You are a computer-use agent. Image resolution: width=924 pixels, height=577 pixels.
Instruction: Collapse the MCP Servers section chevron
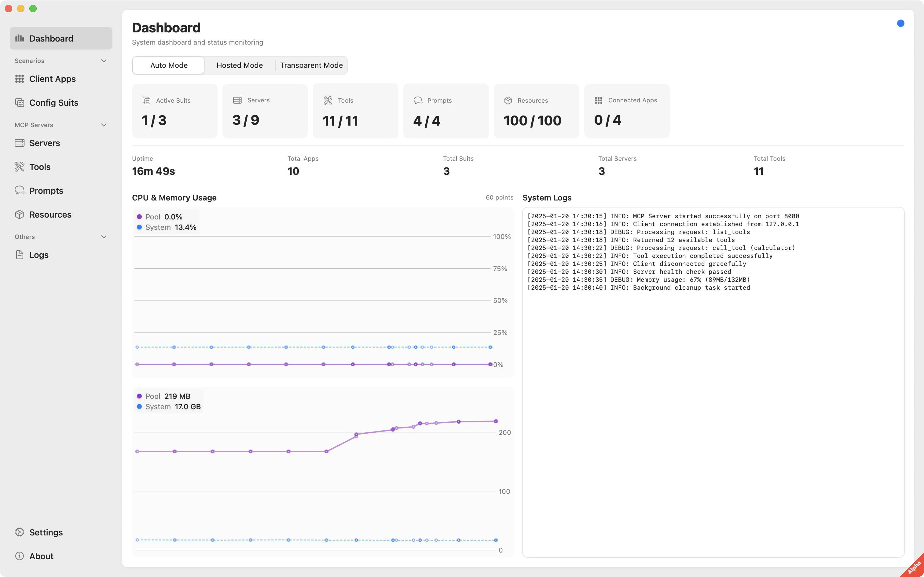tap(103, 125)
